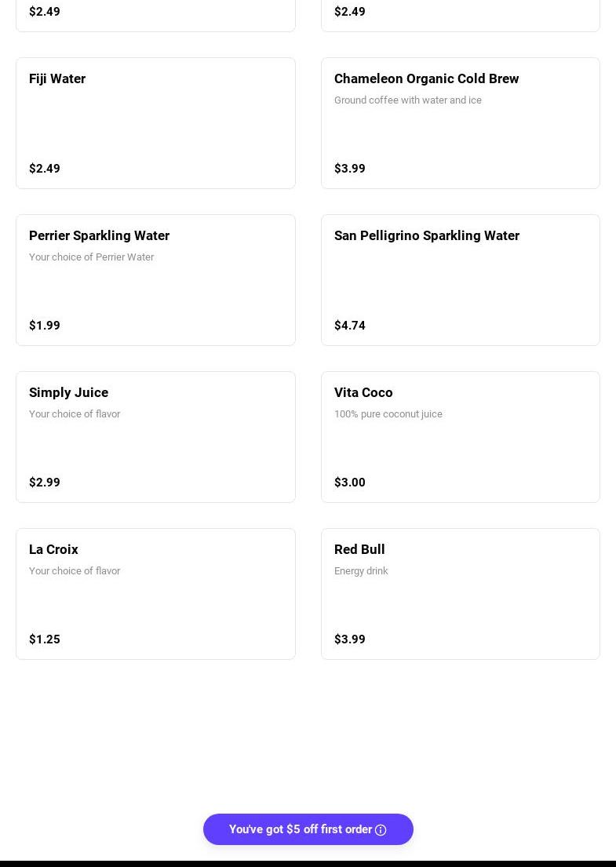The height and width of the screenshot is (867, 616).
Task: Select the Red Bull item title
Action: tap(359, 549)
